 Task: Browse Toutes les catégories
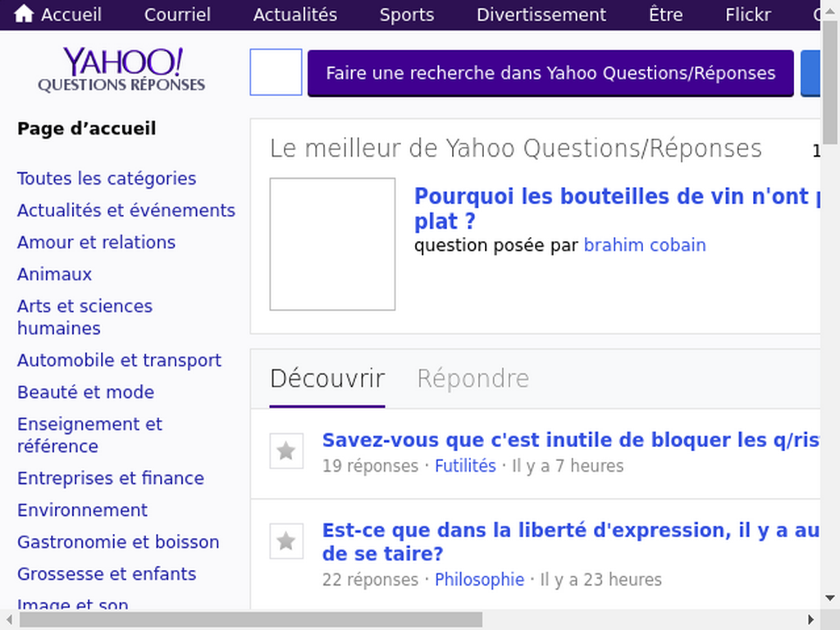[107, 178]
